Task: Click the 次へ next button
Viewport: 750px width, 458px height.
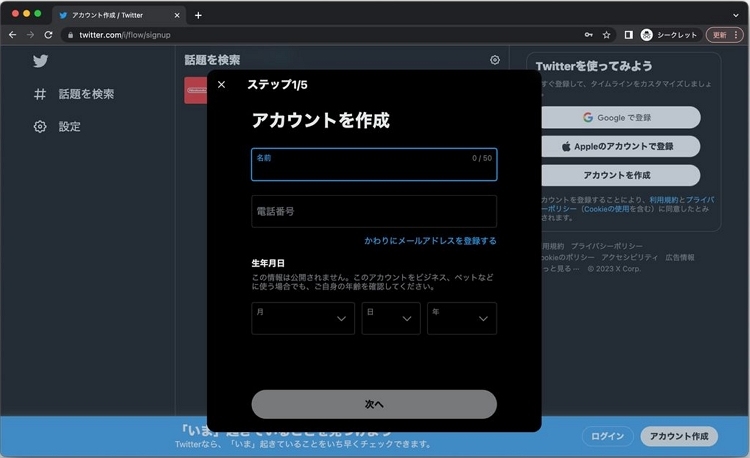Action: [x=374, y=404]
